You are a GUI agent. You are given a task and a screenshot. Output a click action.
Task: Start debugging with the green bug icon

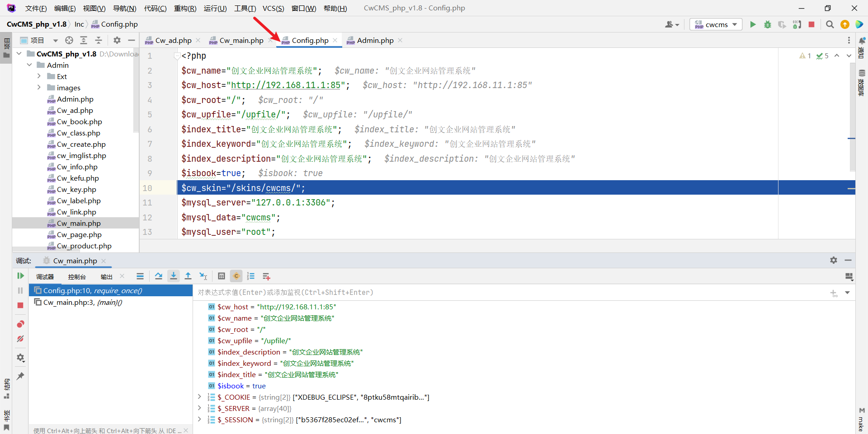pos(767,24)
